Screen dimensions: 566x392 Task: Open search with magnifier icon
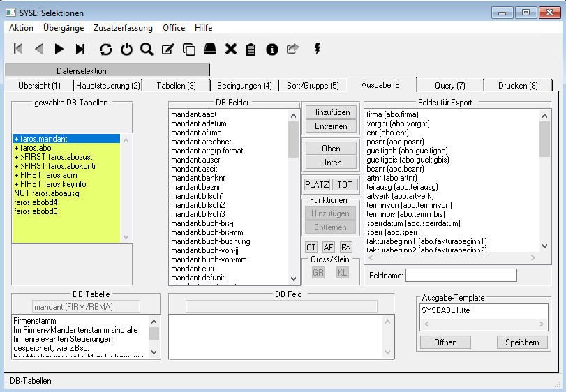point(147,49)
